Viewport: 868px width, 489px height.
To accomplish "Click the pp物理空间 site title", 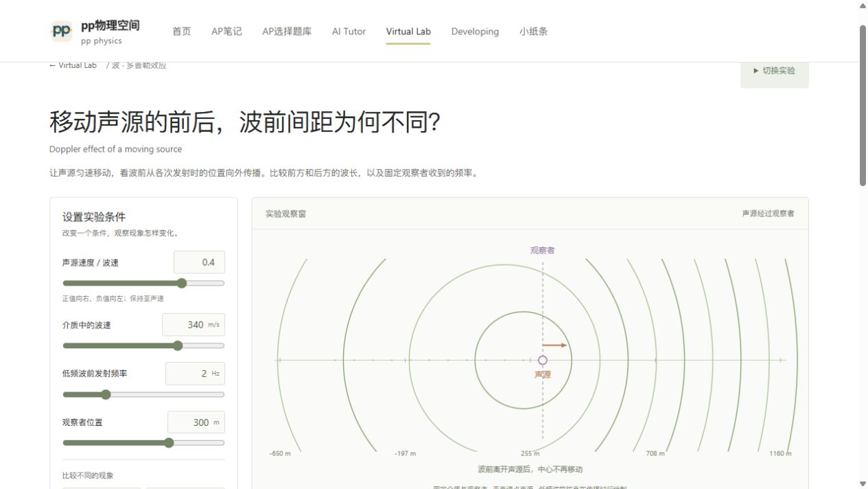I will coord(110,25).
